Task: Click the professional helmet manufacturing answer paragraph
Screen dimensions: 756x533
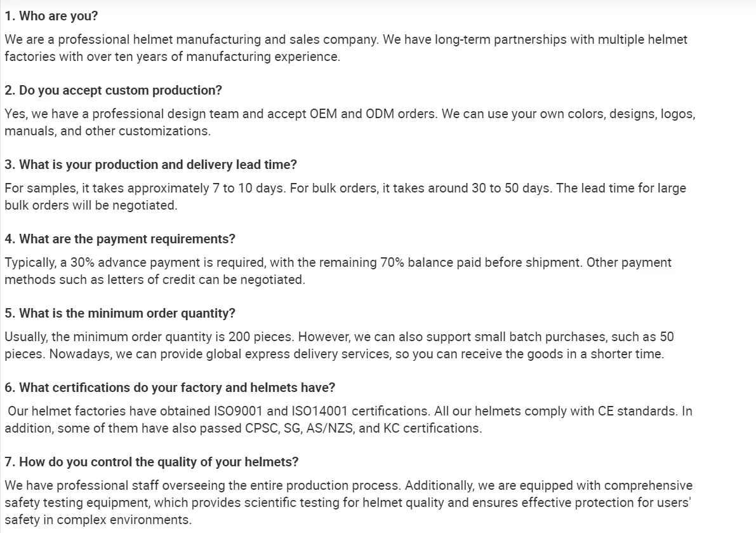Action: (345, 48)
